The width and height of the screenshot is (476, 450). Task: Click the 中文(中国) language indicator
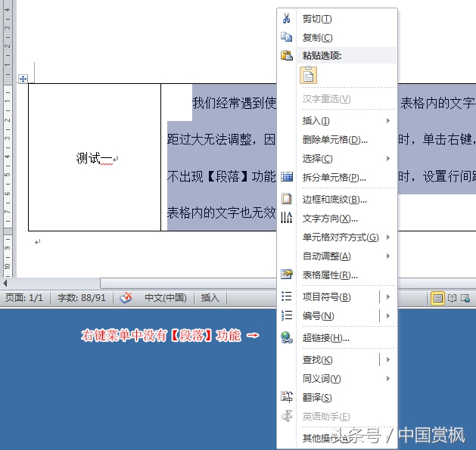click(166, 298)
